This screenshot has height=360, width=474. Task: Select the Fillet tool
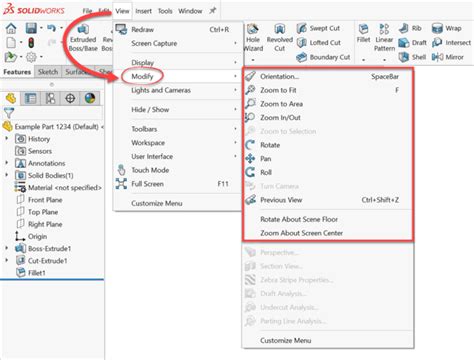click(x=363, y=34)
